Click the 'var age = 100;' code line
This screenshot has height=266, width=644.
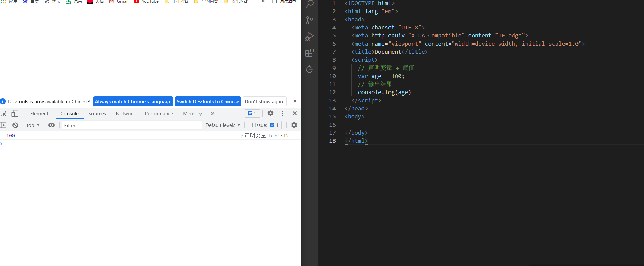tap(381, 76)
